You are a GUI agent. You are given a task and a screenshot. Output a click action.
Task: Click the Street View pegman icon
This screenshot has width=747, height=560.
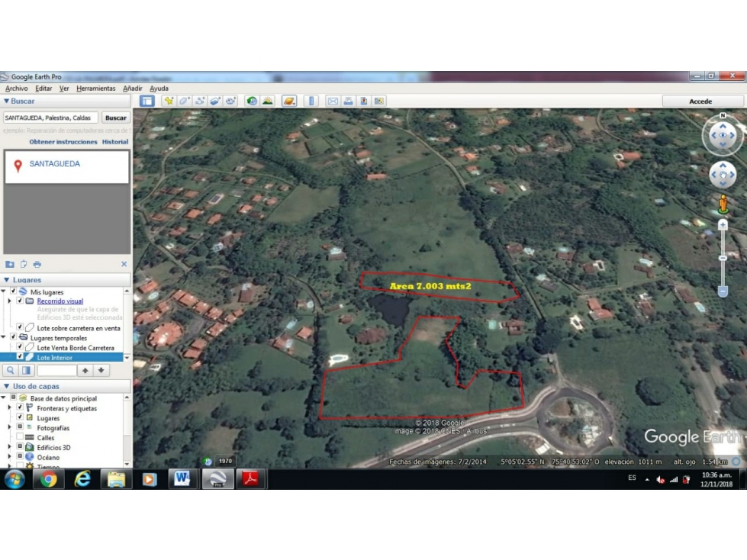coord(723,204)
